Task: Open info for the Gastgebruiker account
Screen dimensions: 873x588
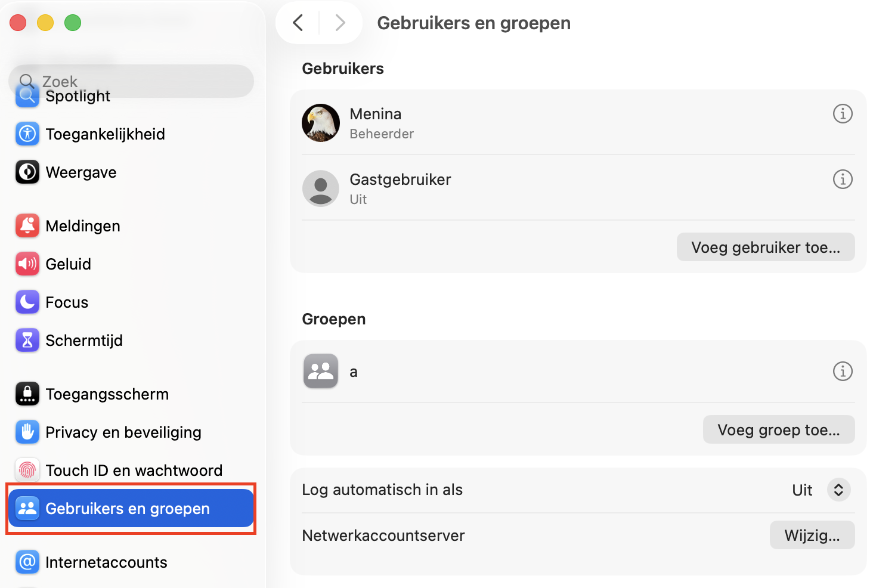Action: 843,179
